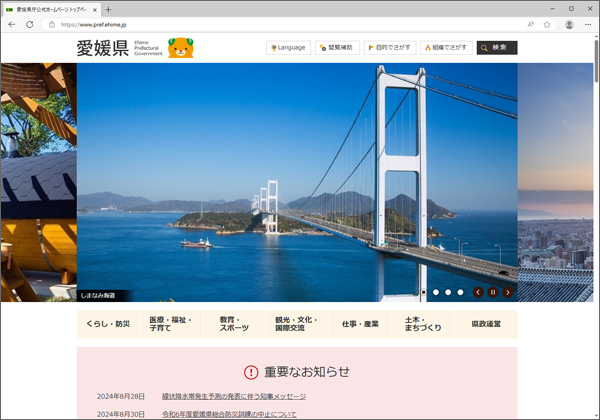Open the 仕事・産業 menu
The width and height of the screenshot is (600, 420).
coord(360,324)
